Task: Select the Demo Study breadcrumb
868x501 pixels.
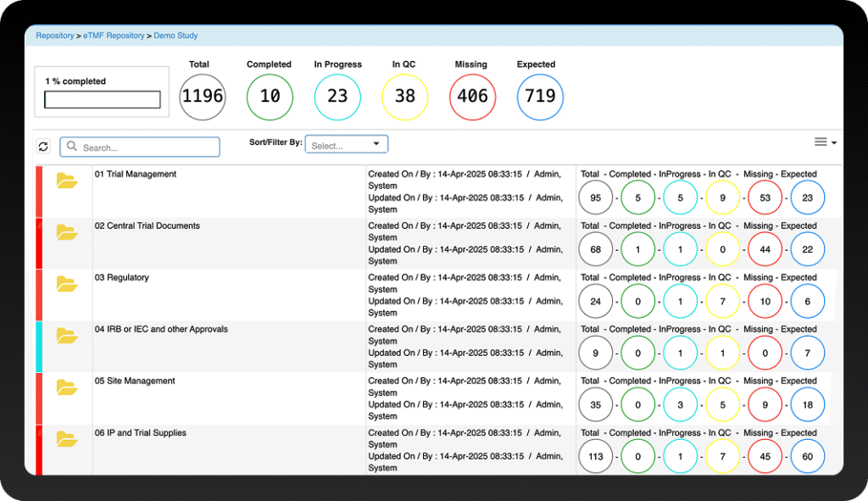Action: (175, 36)
